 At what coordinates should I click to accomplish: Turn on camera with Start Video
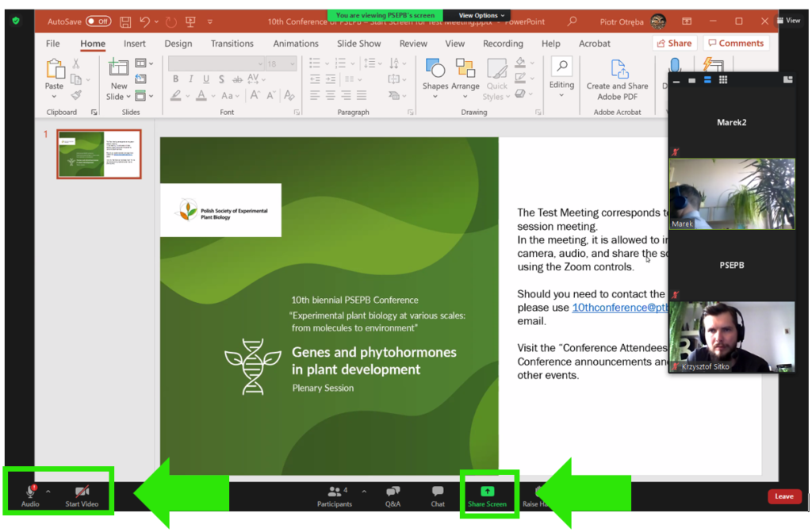pos(82,496)
